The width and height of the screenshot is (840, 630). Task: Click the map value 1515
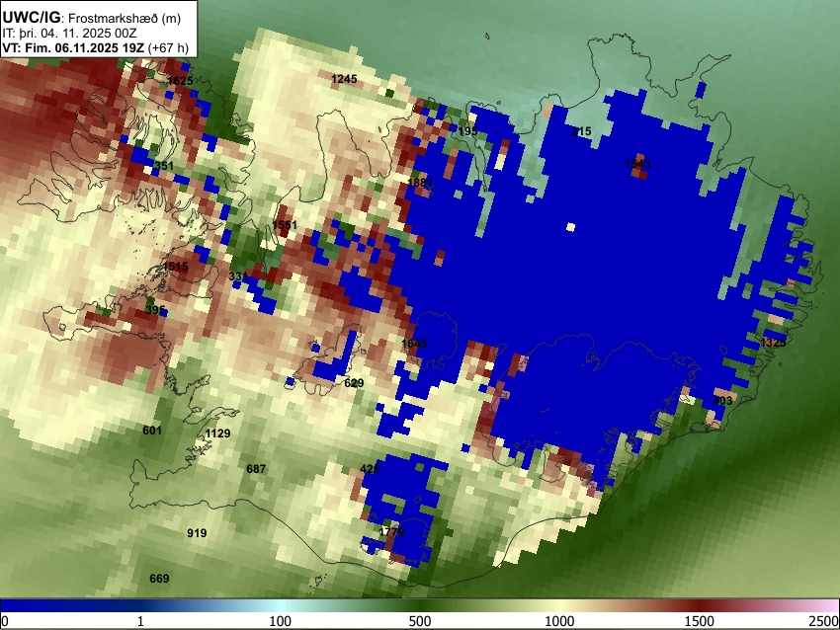(x=176, y=267)
